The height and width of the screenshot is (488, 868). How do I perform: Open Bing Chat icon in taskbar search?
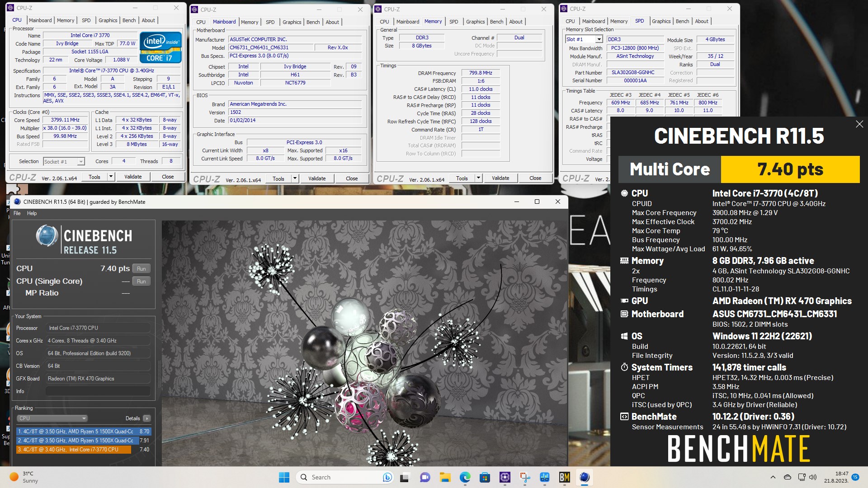pyautogui.click(x=387, y=477)
